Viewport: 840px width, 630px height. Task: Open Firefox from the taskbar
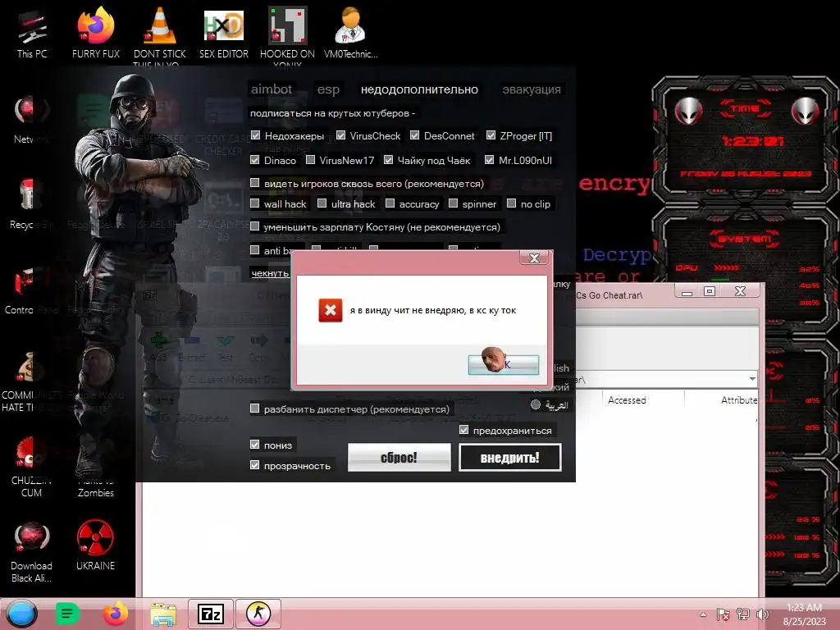coord(115,614)
